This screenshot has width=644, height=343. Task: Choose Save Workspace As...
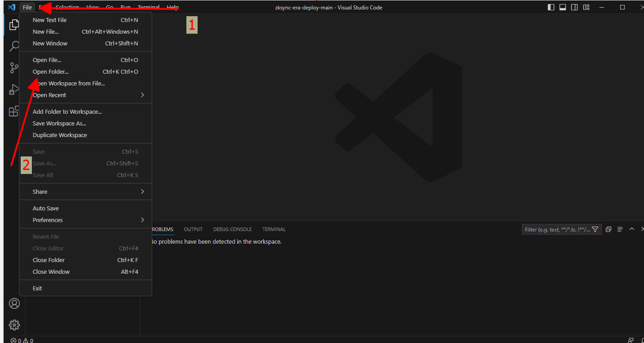(85, 123)
